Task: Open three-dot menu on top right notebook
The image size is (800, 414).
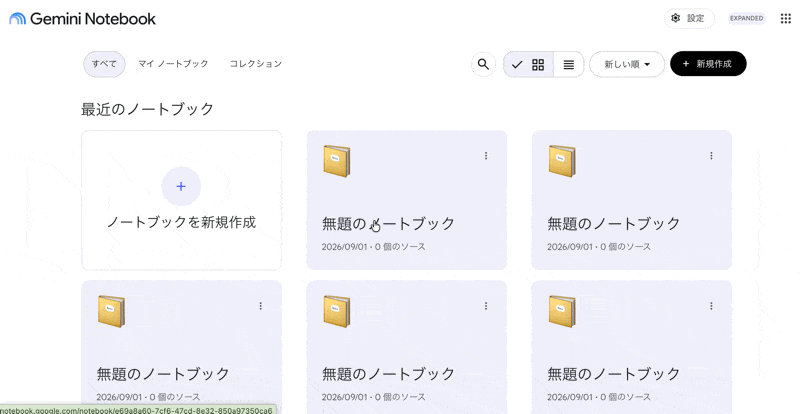Action: coord(711,156)
